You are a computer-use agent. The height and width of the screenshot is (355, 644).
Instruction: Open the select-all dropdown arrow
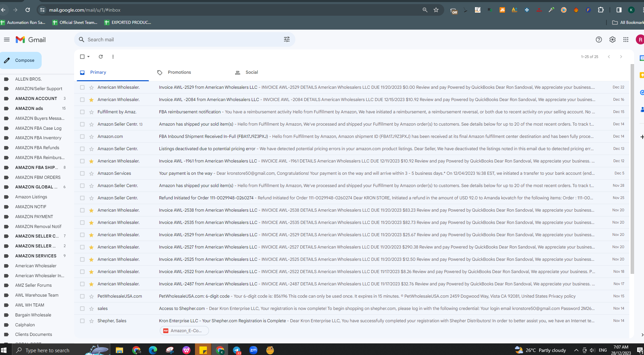coord(88,57)
